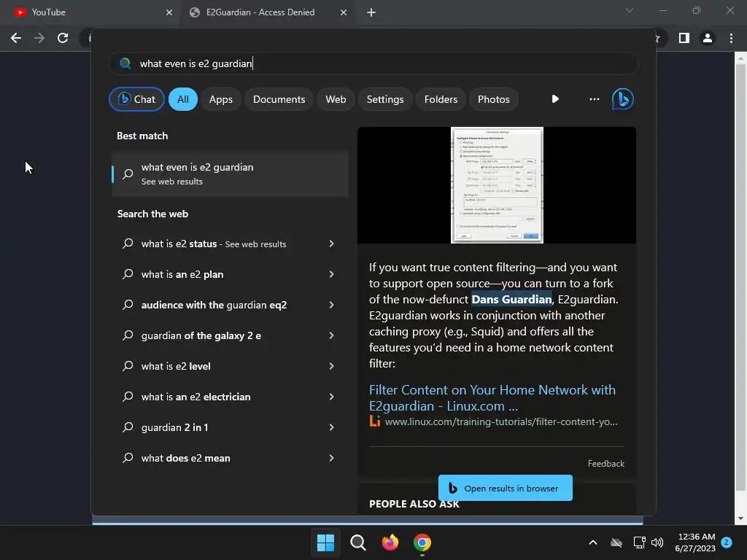This screenshot has width=747, height=560.
Task: Switch to Apps search filter
Action: (220, 99)
